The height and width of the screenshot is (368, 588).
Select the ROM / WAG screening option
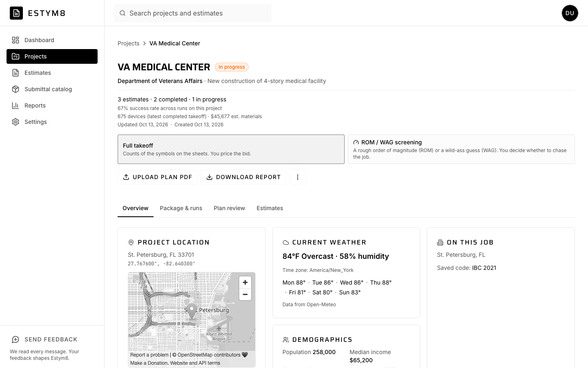pyautogui.click(x=461, y=149)
